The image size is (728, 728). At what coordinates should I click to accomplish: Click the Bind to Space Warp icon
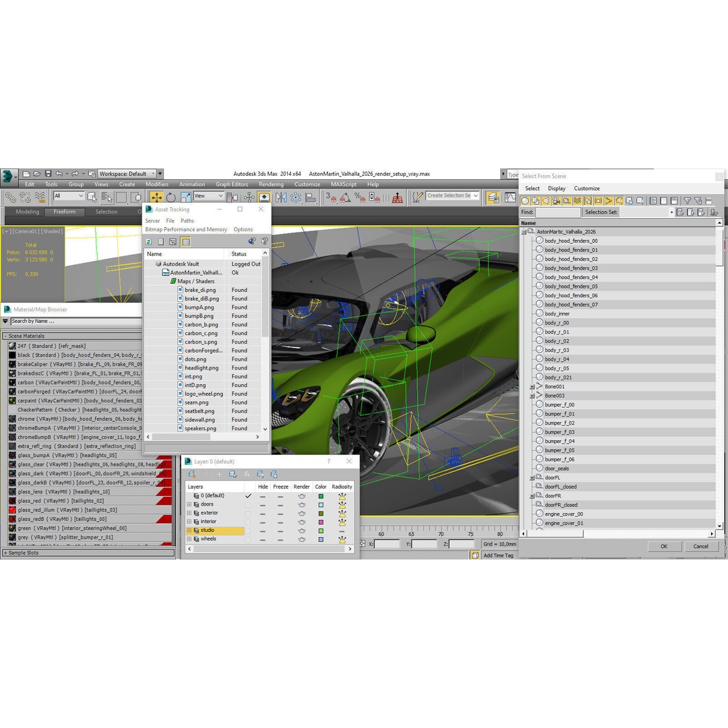tap(40, 198)
